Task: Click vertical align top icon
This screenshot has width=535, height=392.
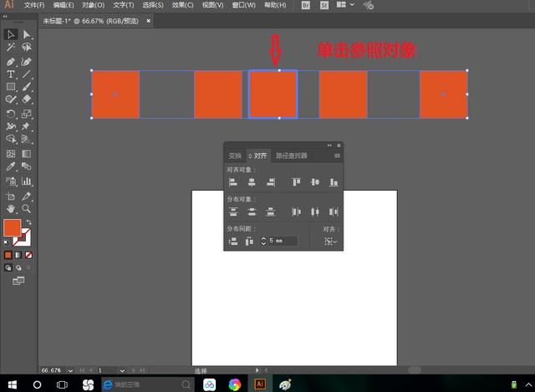Action: pos(296,182)
